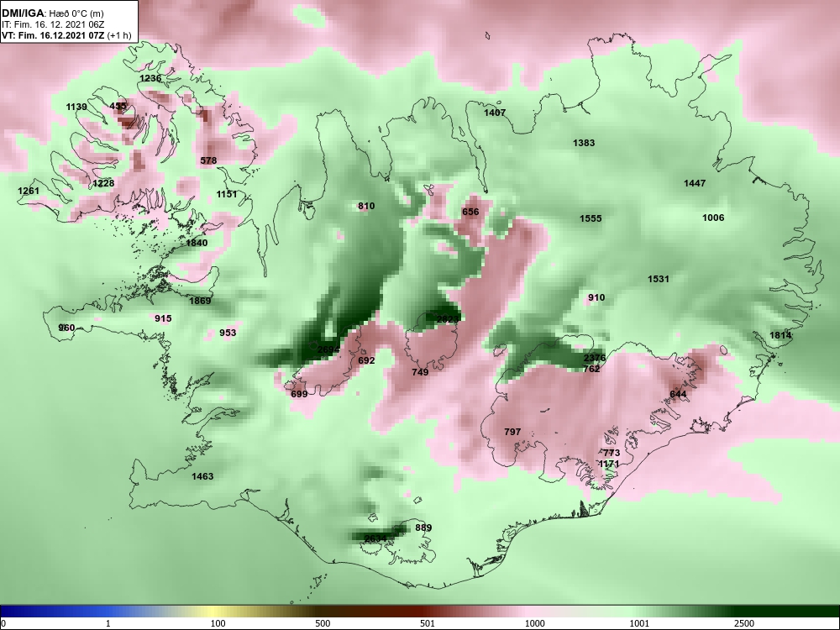Click the map value 1383
840x630 pixels.
coord(584,143)
